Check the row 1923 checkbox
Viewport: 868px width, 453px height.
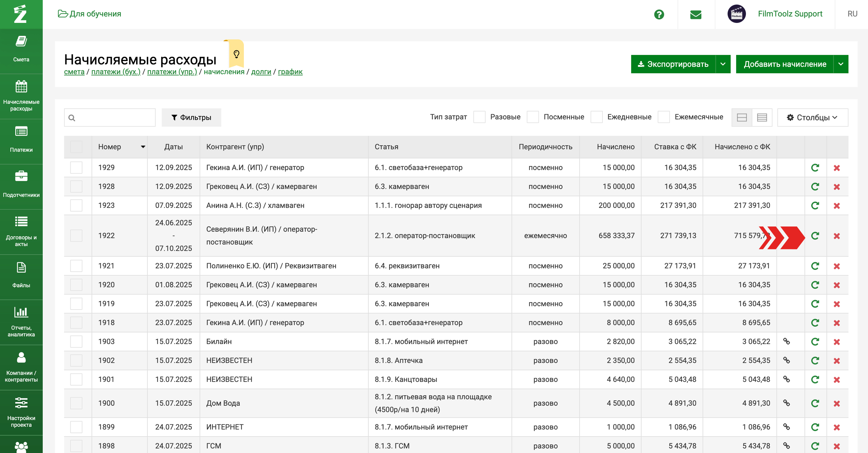[76, 205]
